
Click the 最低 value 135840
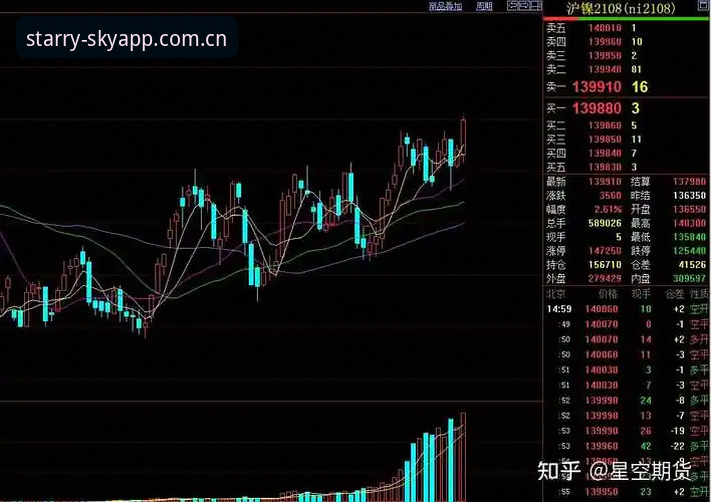[x=689, y=237]
